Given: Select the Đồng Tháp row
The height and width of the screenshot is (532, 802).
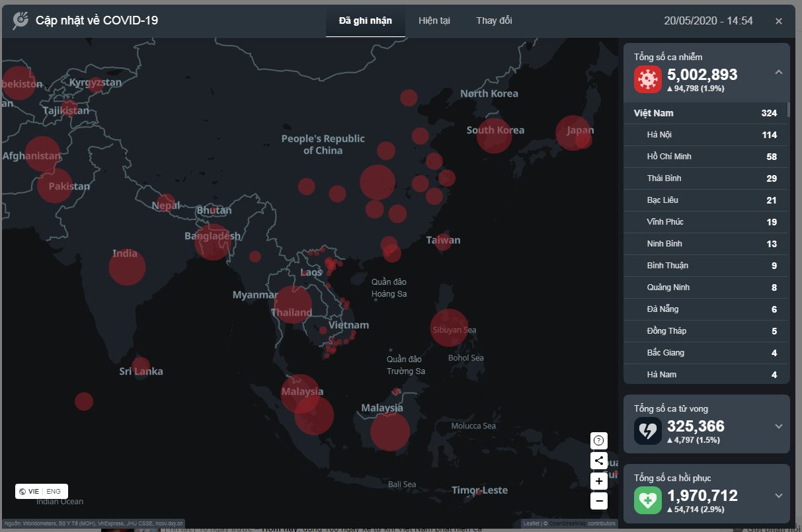Looking at the screenshot, I should point(705,331).
